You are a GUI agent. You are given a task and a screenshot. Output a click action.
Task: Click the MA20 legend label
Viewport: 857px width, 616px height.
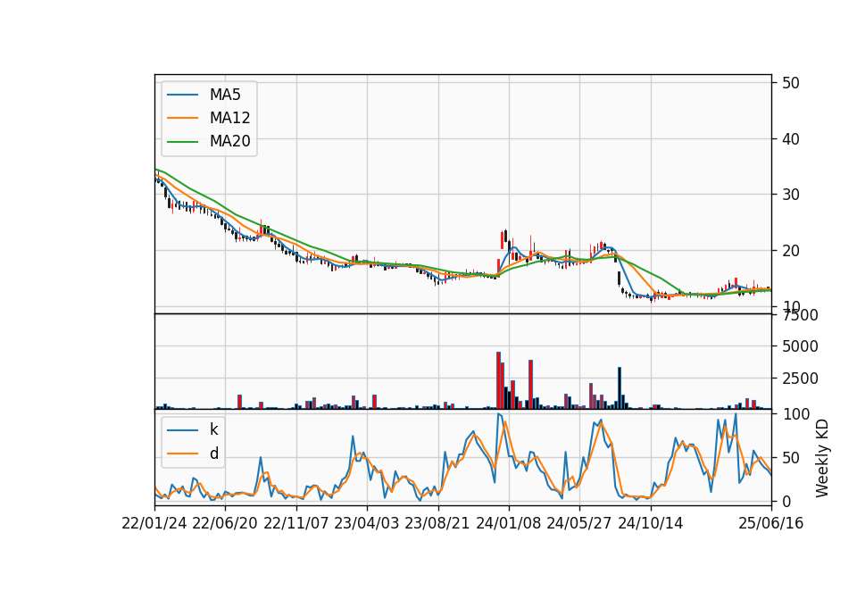coord(229,141)
